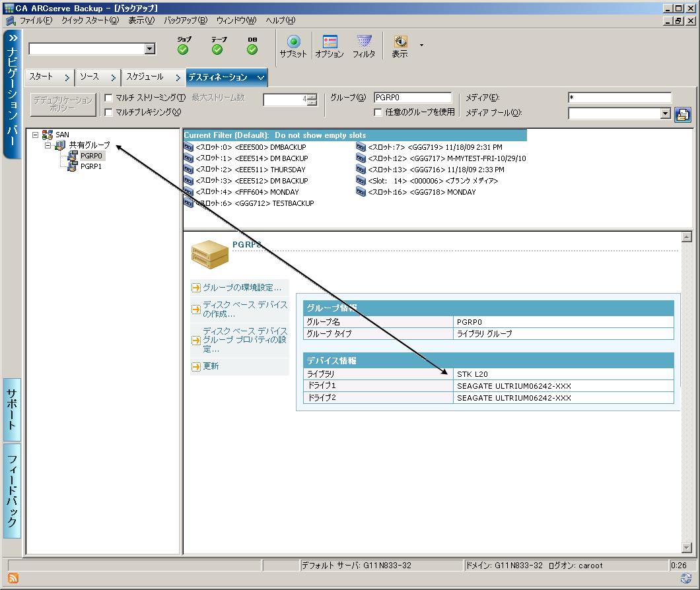The width and height of the screenshot is (700, 590).
Task: Open the Quick Start (クイック スタート) menu
Action: [90, 20]
